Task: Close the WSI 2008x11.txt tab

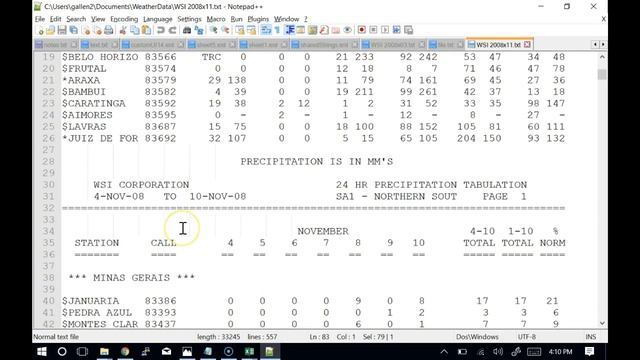Action: click(x=527, y=44)
